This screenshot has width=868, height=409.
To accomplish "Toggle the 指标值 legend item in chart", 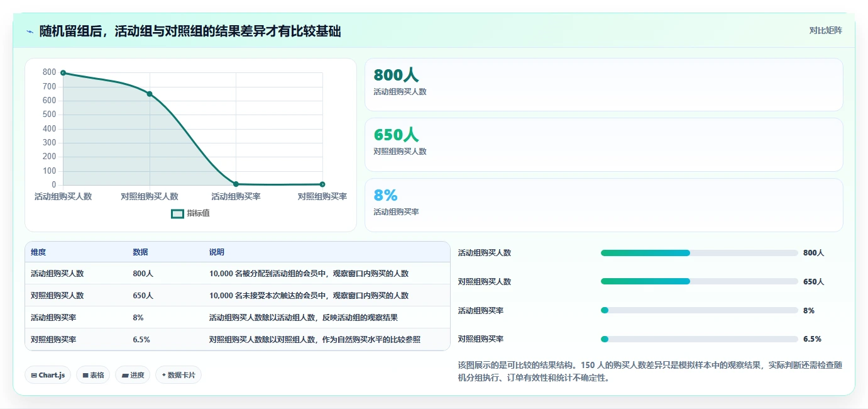I will click(190, 213).
